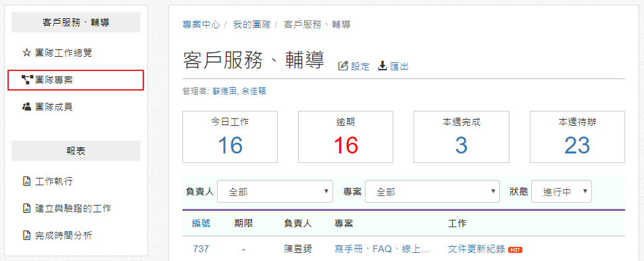Image resolution: width=644 pixels, height=261 pixels.
Task: Click the HOT badge next to 文件更新紀錄
Action: pyautogui.click(x=515, y=250)
